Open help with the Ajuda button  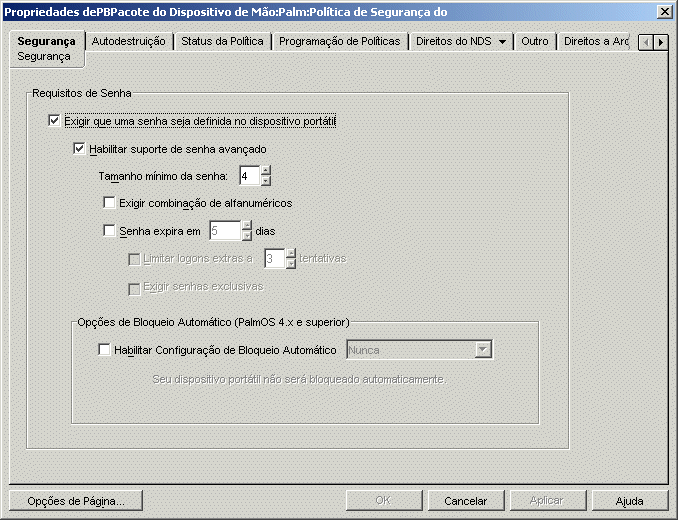630,501
